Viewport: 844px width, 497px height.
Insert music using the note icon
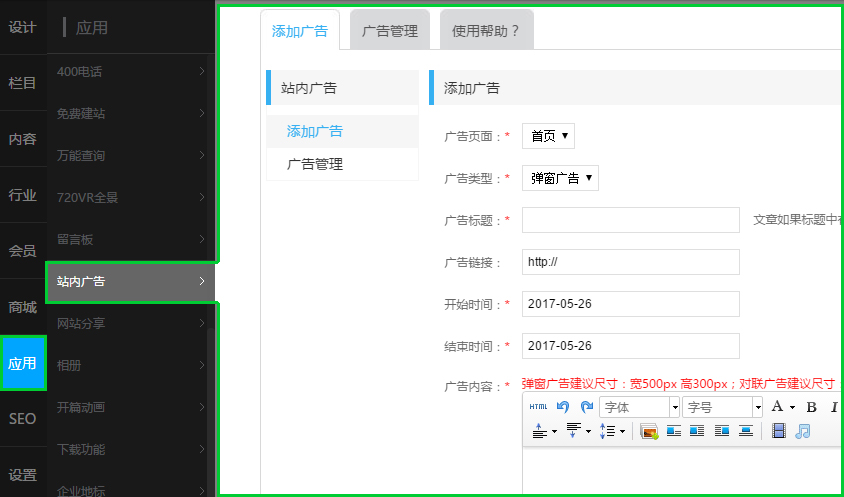click(802, 431)
